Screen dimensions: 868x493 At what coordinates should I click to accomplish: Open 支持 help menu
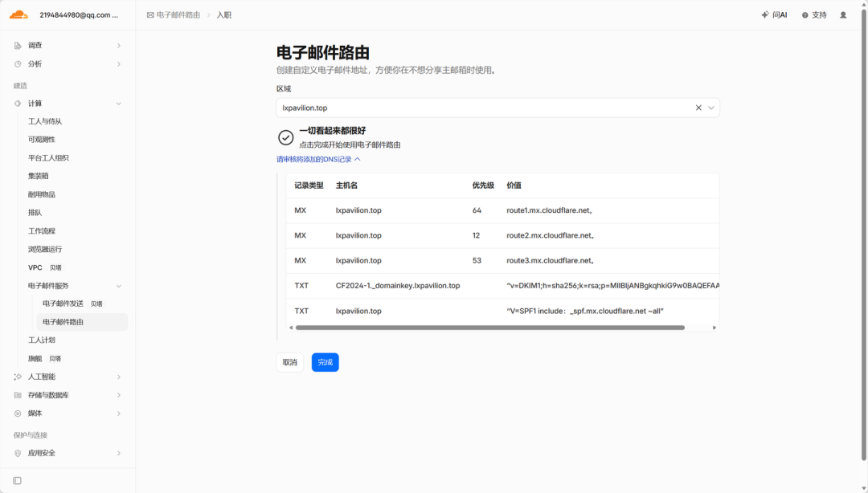(814, 15)
